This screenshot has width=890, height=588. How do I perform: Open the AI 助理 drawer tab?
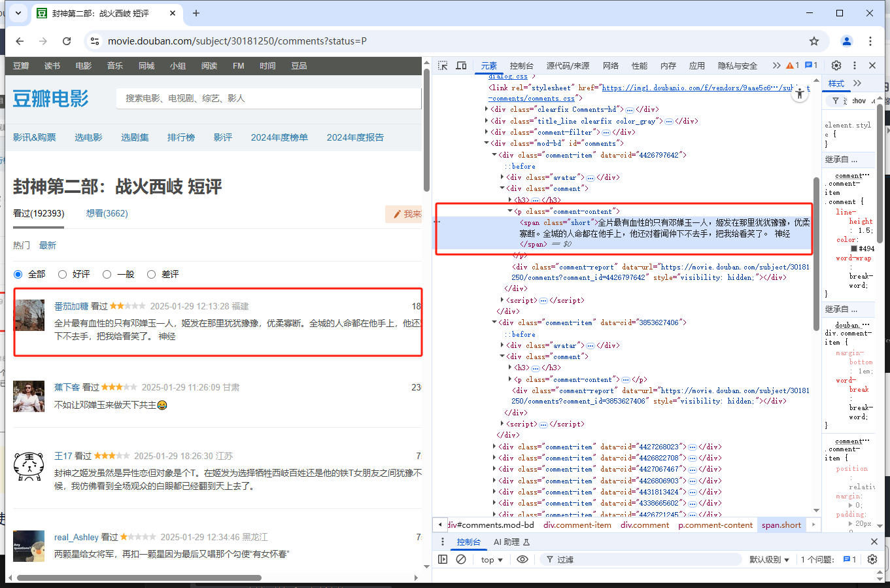(511, 542)
